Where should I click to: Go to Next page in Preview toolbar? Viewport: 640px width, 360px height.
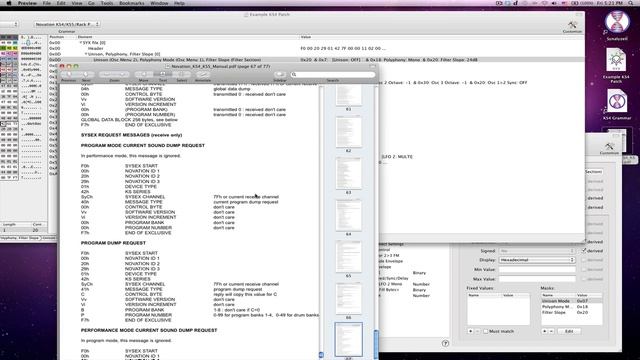86,74
